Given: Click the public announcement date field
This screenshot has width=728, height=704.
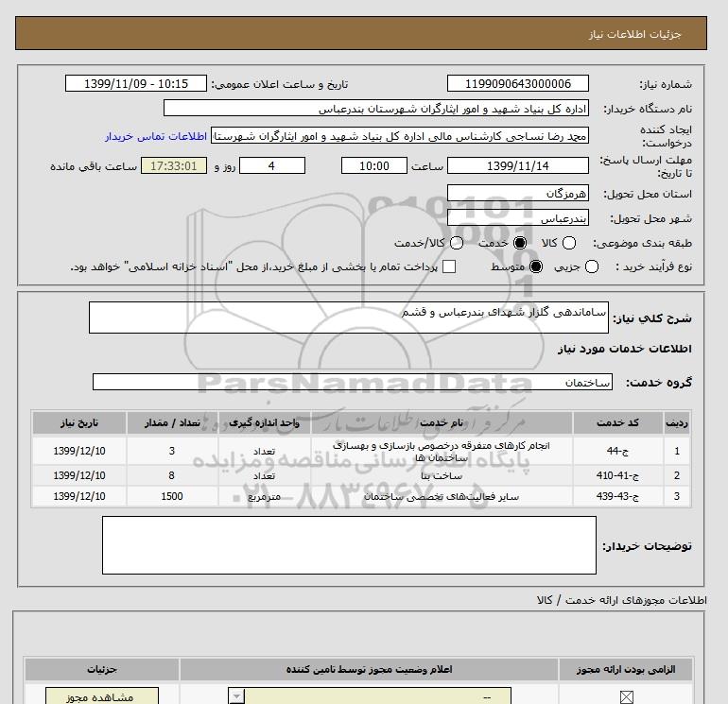Looking at the screenshot, I should (136, 84).
